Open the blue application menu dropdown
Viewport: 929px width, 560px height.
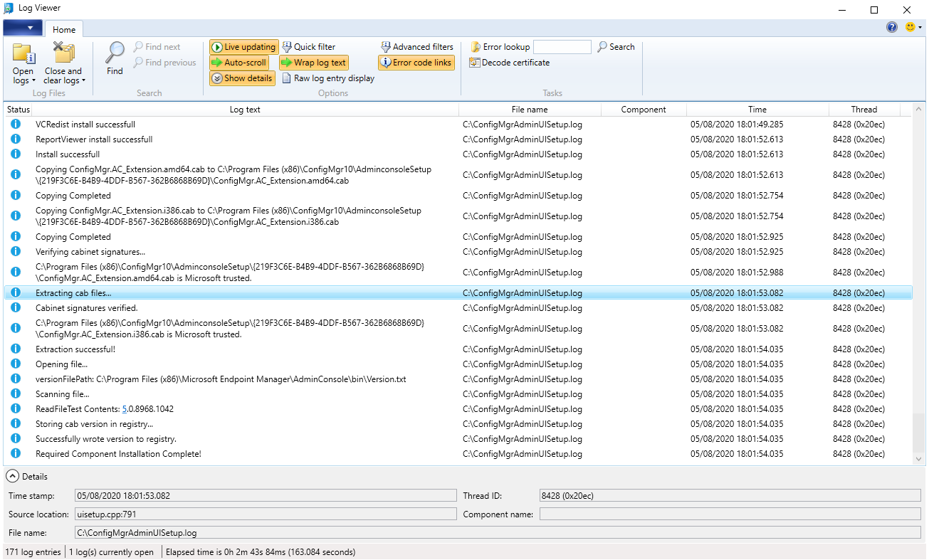23,28
